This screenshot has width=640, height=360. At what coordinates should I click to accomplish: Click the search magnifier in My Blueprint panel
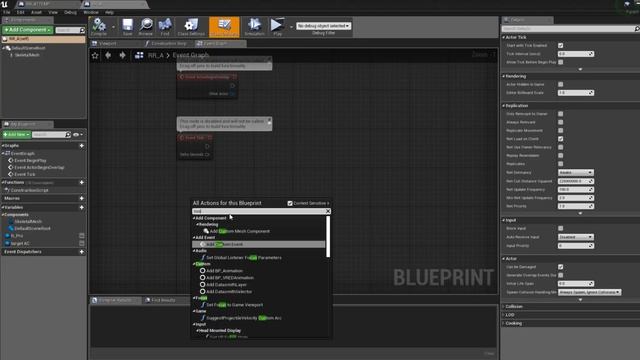click(68, 134)
